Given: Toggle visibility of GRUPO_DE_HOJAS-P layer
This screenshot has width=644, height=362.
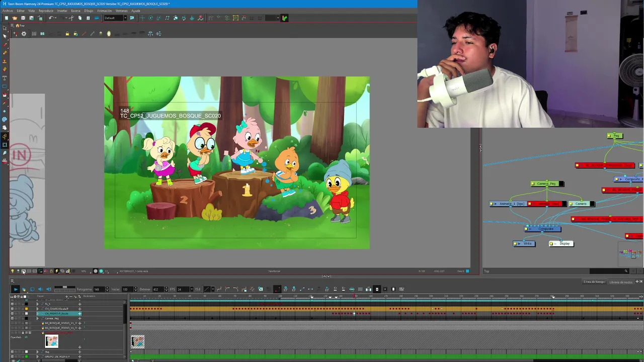Looking at the screenshot, I should pos(12,356).
